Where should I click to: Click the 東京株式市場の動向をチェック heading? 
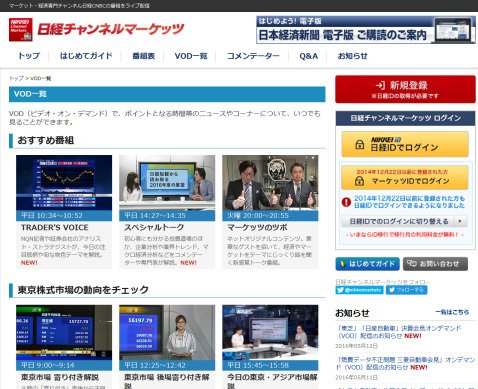tap(83, 290)
